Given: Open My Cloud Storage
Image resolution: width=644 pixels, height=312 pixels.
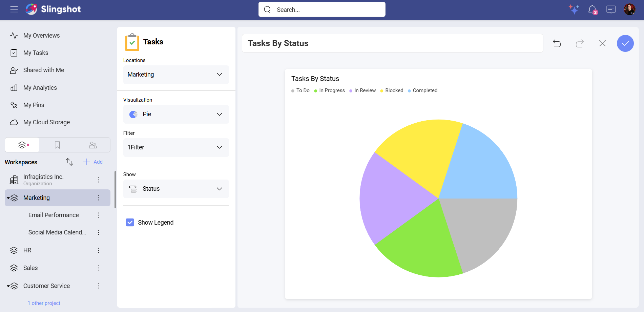Looking at the screenshot, I should click(x=46, y=122).
